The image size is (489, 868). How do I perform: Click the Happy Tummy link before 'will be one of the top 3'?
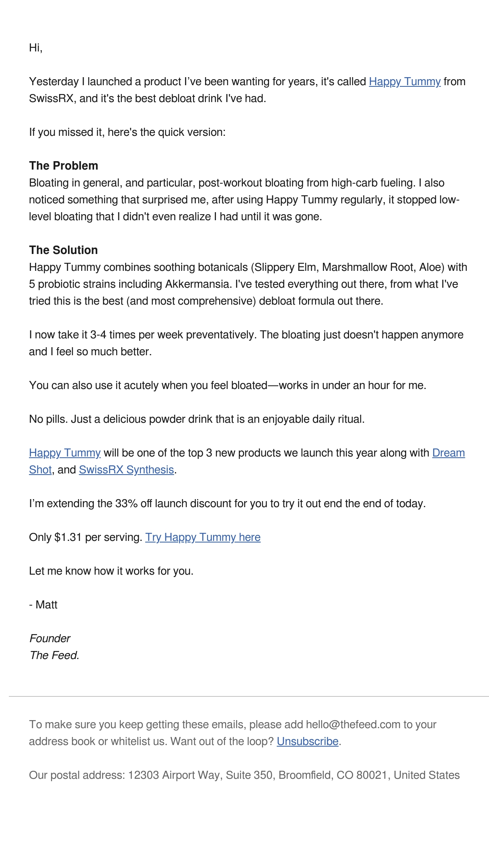point(65,453)
